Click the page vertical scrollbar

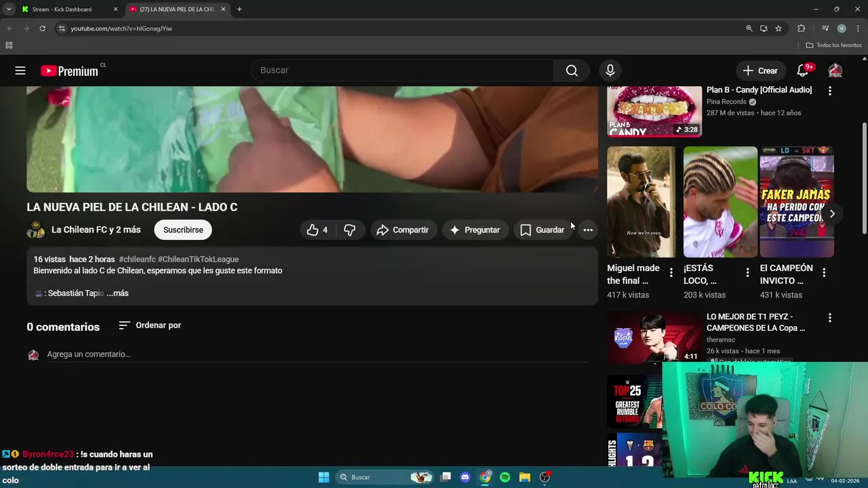point(864,180)
